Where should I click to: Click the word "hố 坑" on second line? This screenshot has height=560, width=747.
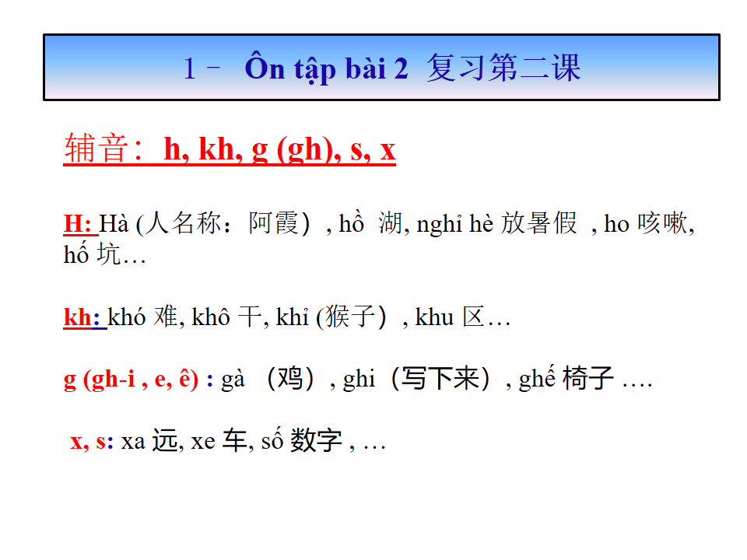click(x=92, y=255)
